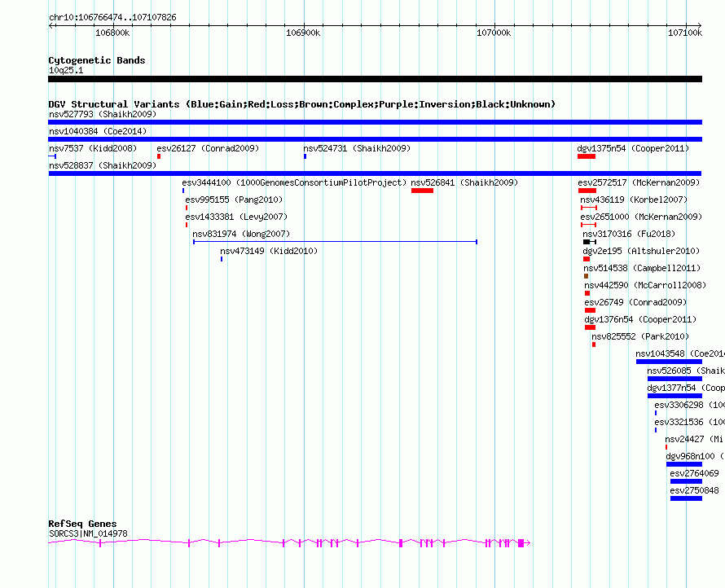Select esv2750848 variant label
725x588 pixels.
(695, 490)
